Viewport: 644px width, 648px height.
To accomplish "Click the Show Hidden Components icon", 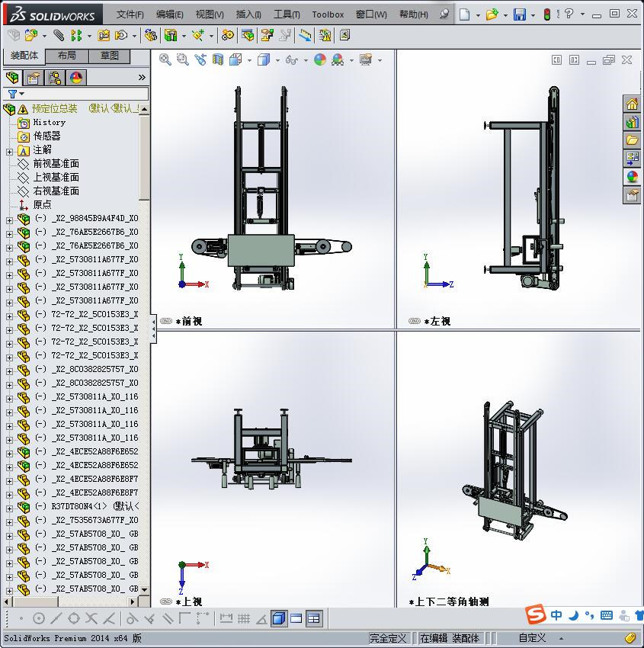I will point(150,36).
